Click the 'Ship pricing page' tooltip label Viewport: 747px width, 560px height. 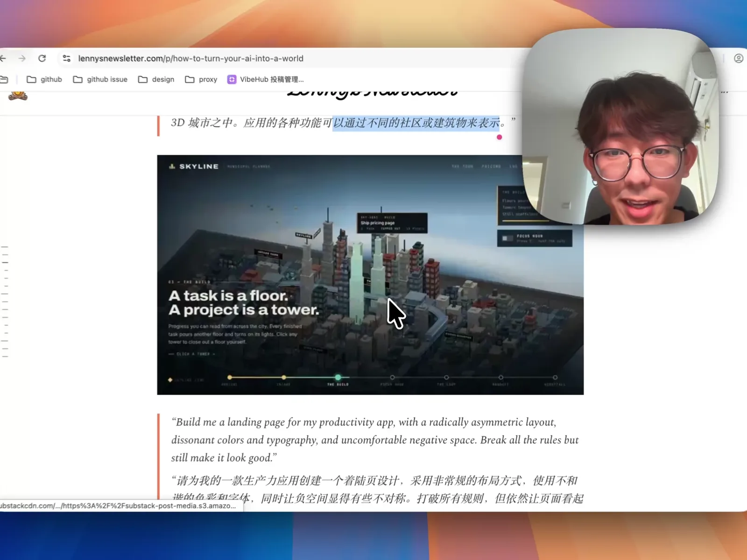click(378, 223)
